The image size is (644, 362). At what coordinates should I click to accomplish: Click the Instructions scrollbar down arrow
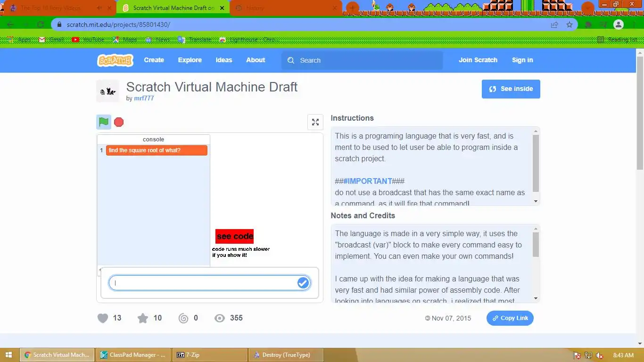(x=536, y=201)
